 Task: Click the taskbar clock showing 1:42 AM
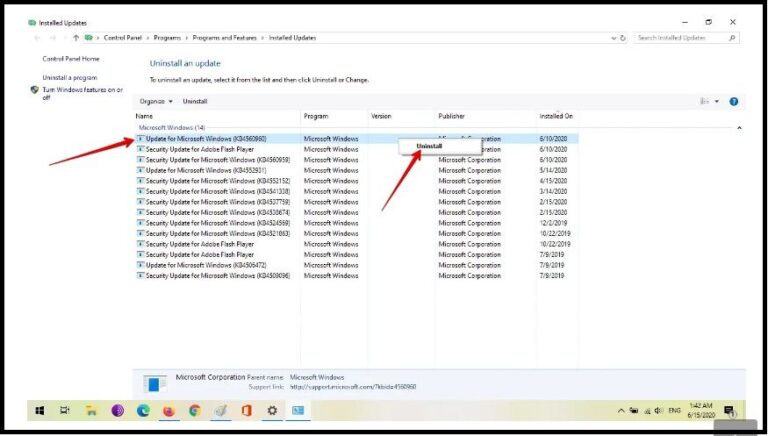click(x=701, y=411)
